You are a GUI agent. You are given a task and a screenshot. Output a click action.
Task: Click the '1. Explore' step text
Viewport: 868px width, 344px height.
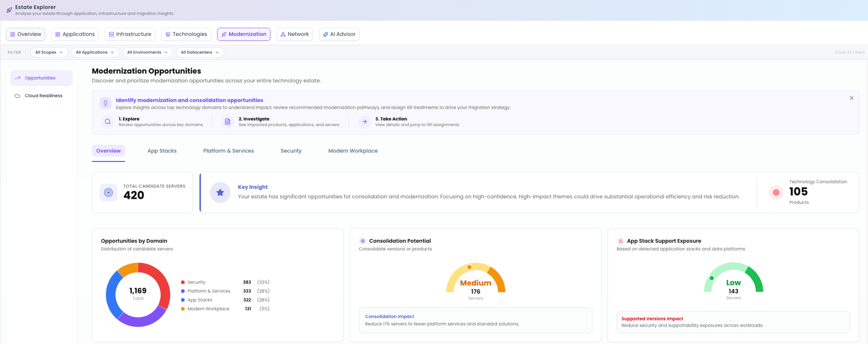pos(129,119)
